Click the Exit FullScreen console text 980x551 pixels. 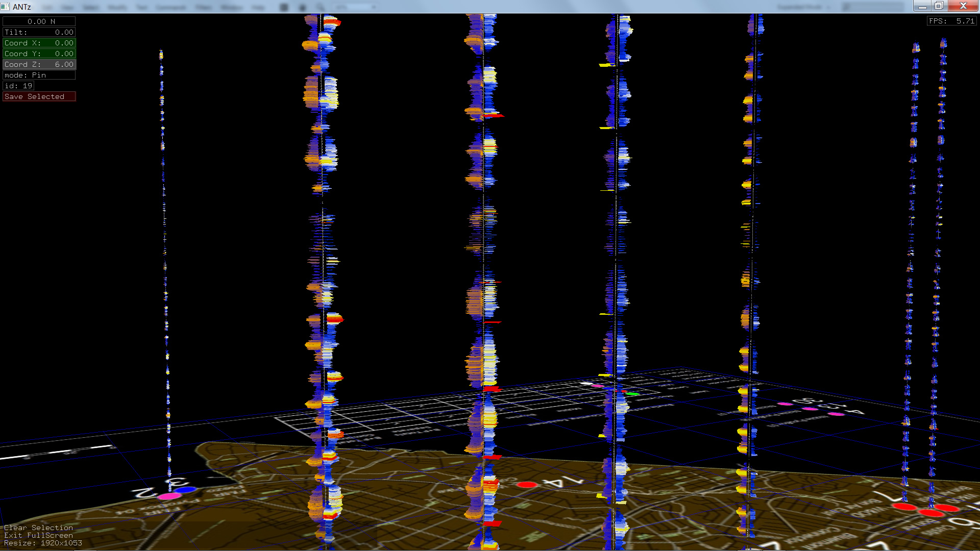38,535
